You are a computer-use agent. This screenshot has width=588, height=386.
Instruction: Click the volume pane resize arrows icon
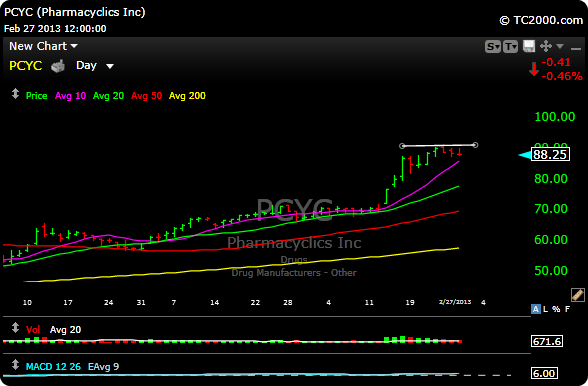(x=15, y=327)
